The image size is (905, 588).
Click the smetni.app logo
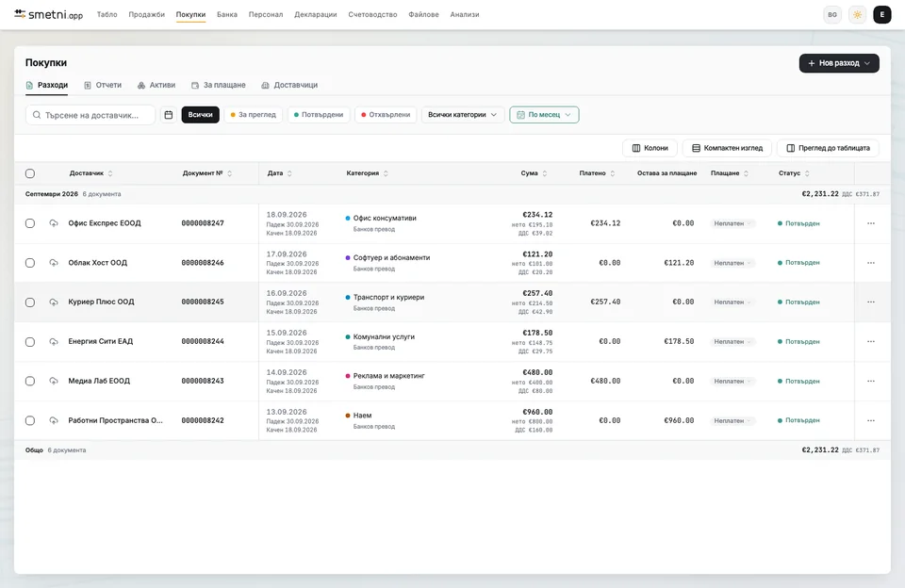tap(48, 14)
